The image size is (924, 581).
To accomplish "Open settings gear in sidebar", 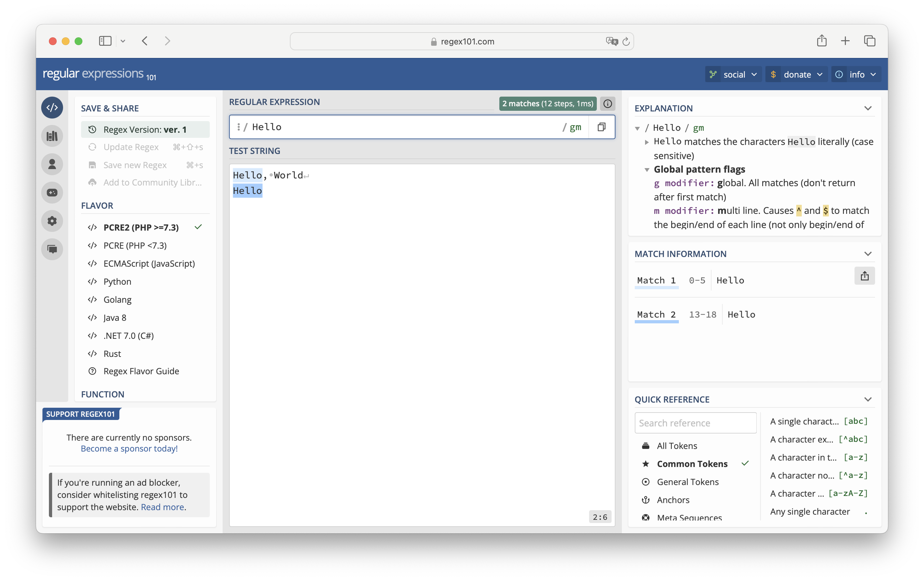I will [52, 221].
